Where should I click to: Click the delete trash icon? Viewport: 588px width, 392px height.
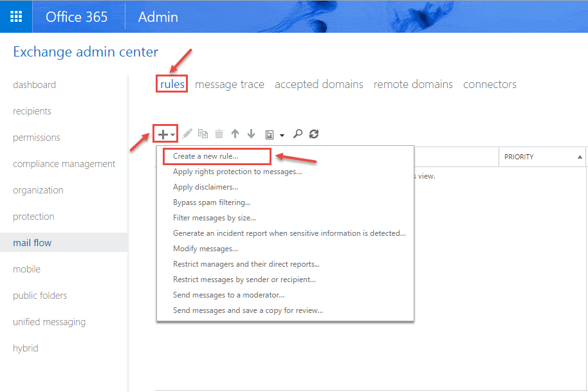pyautogui.click(x=219, y=134)
